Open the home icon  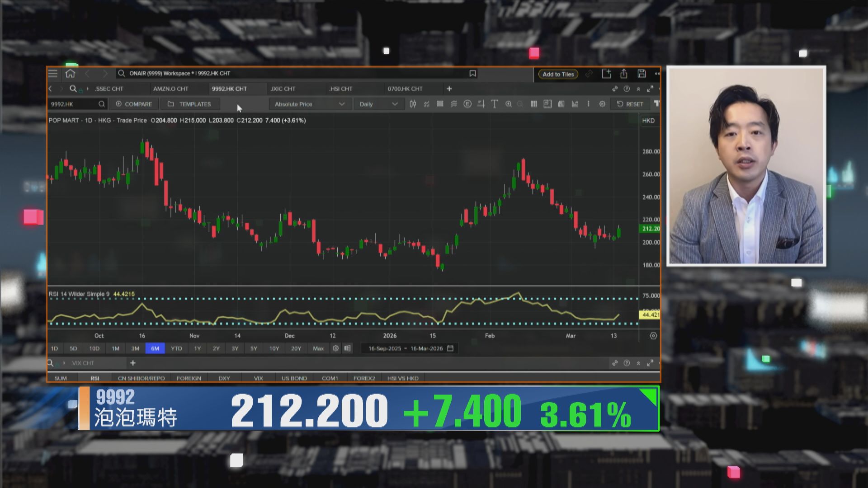70,74
